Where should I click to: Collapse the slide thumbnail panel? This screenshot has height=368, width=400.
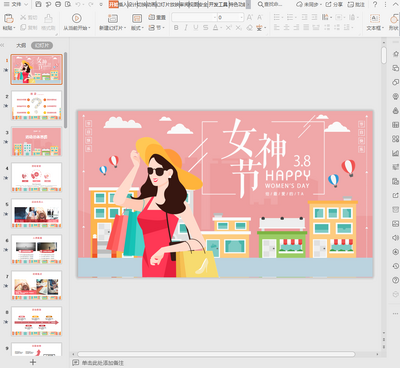[x=2, y=45]
